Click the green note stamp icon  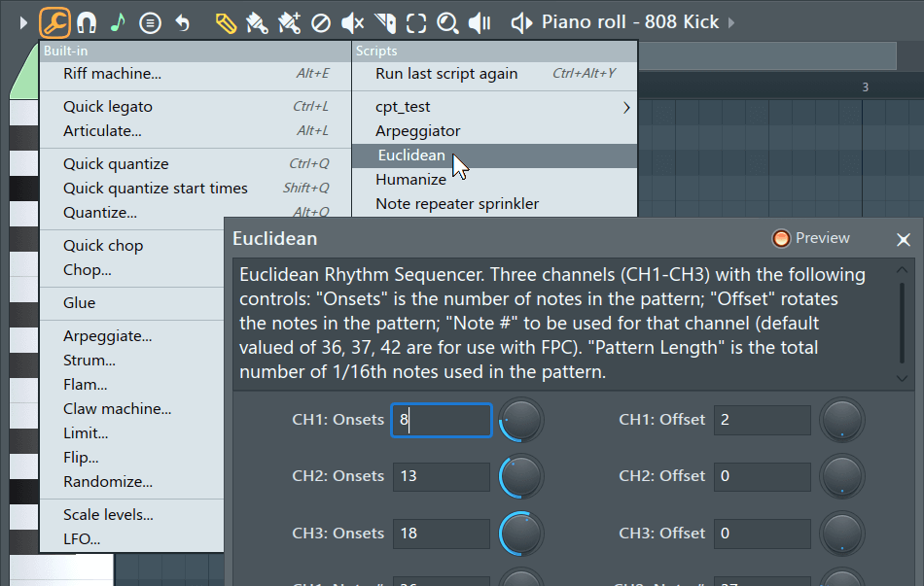pyautogui.click(x=118, y=21)
